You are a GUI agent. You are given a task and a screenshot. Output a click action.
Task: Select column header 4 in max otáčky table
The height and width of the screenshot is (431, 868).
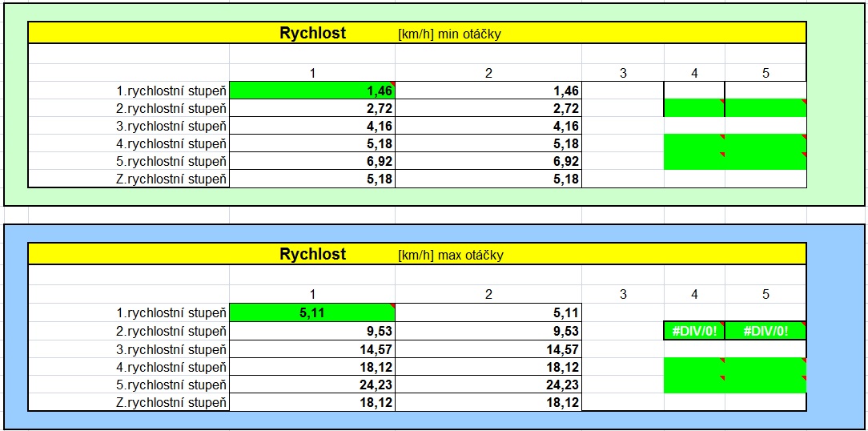click(694, 295)
